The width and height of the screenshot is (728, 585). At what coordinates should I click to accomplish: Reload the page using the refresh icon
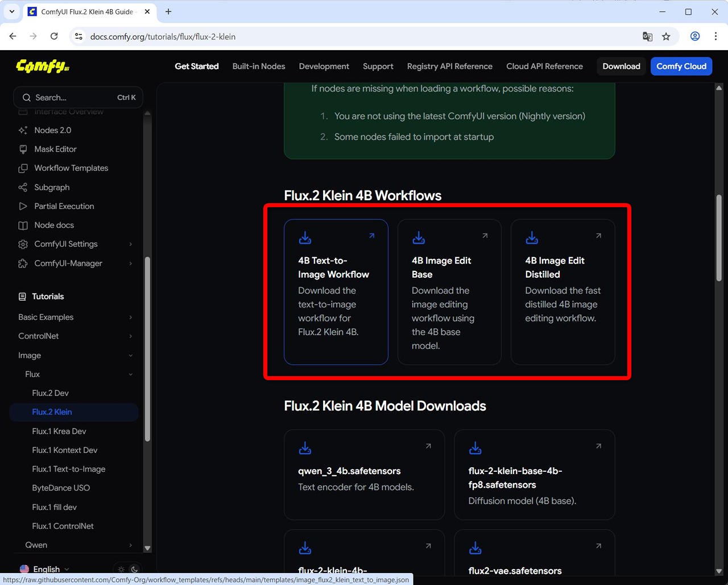click(x=54, y=36)
